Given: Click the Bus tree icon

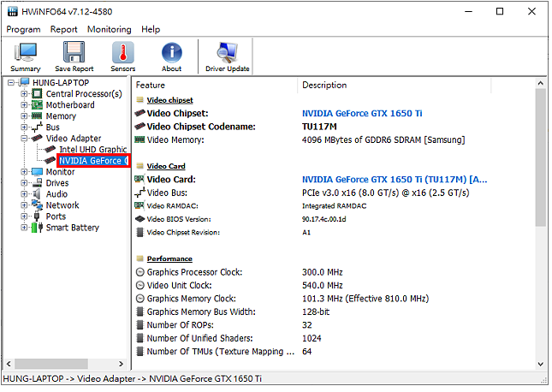Looking at the screenshot, I should 37,128.
